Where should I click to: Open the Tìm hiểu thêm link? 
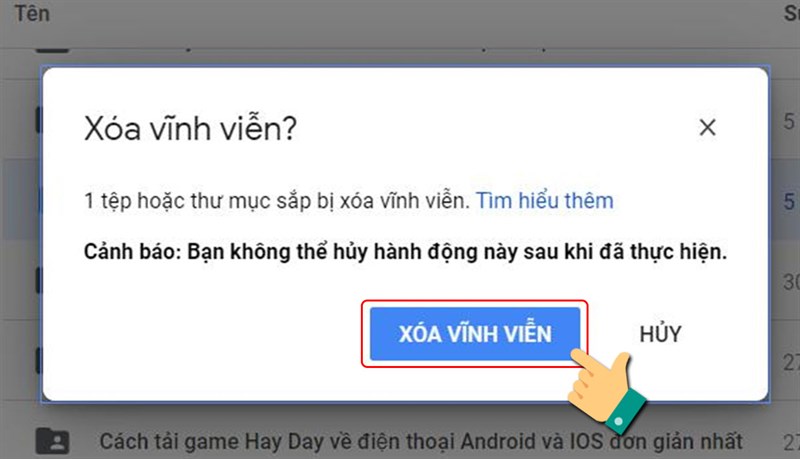(544, 200)
